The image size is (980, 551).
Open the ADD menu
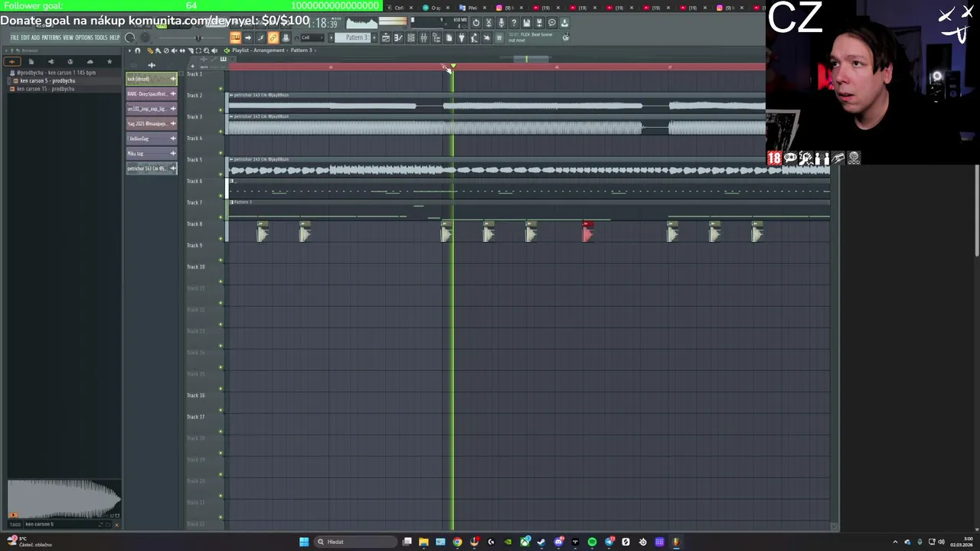tap(35, 37)
